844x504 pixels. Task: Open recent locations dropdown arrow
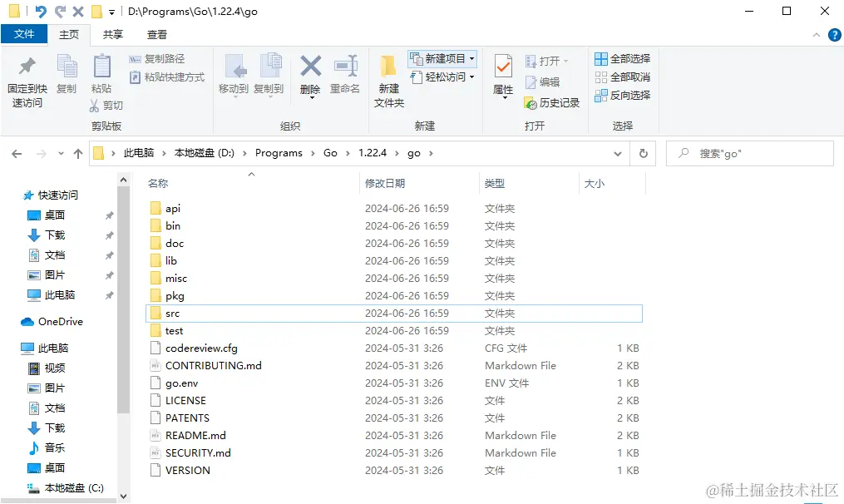coord(61,154)
